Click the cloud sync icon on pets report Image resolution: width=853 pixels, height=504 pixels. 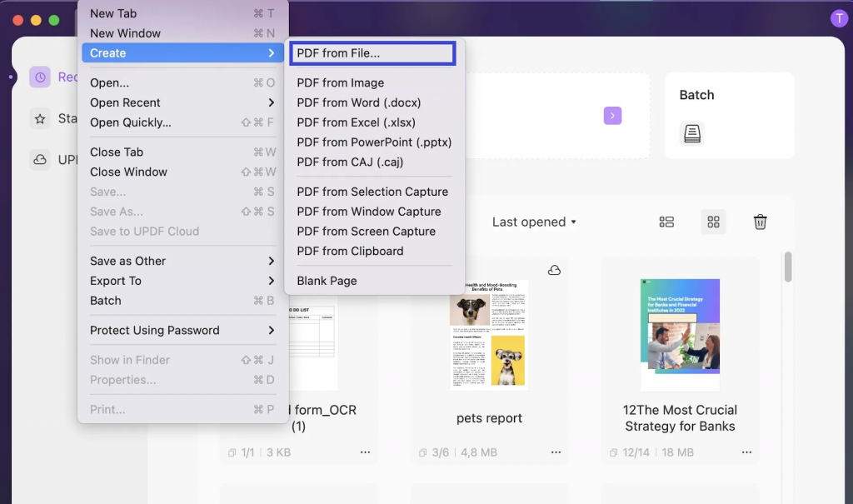click(x=552, y=269)
